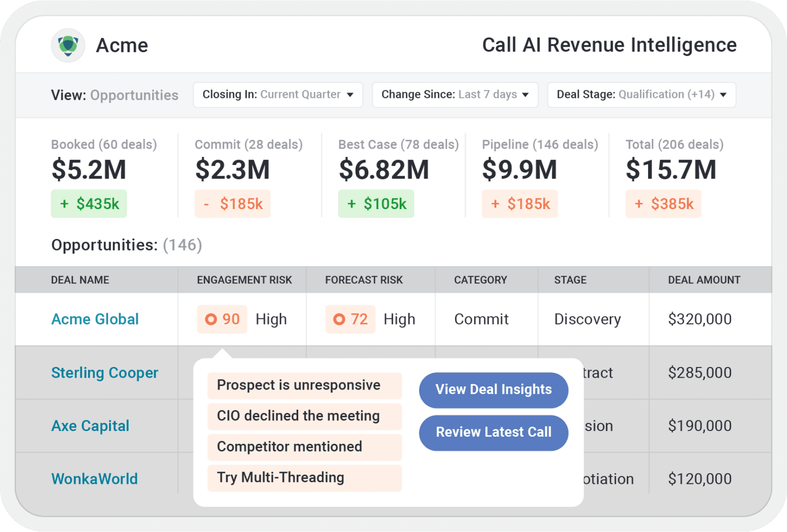The width and height of the screenshot is (787, 532).
Task: Click the engagement risk indicator showing 90
Action: tap(222, 319)
